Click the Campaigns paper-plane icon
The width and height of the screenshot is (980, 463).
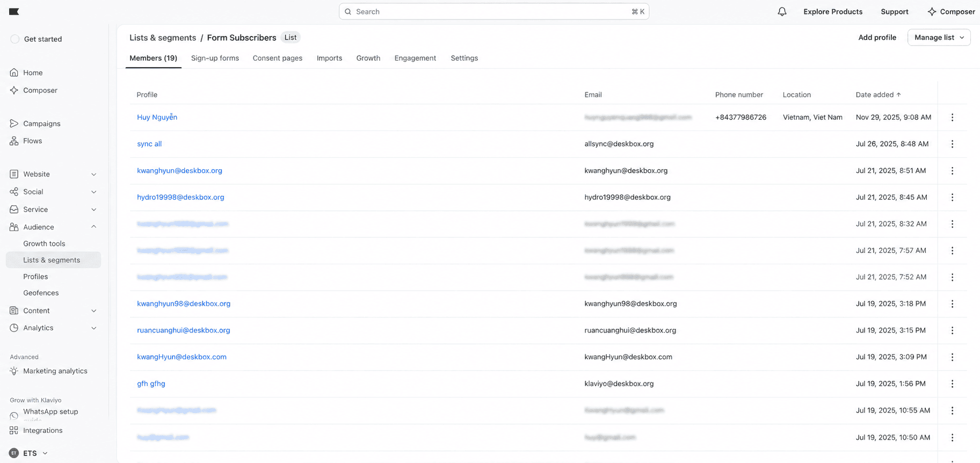pos(14,124)
